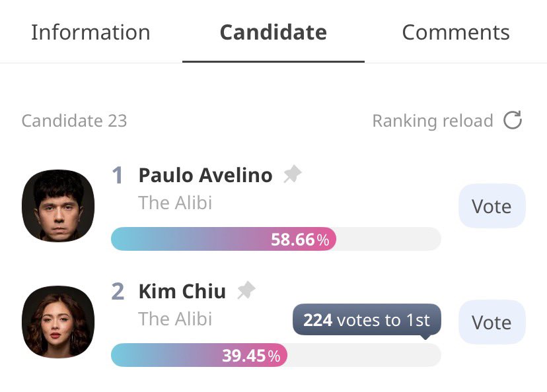Open Paulo Avelino's profile photo
Image resolution: width=547 pixels, height=392 pixels.
coord(58,206)
